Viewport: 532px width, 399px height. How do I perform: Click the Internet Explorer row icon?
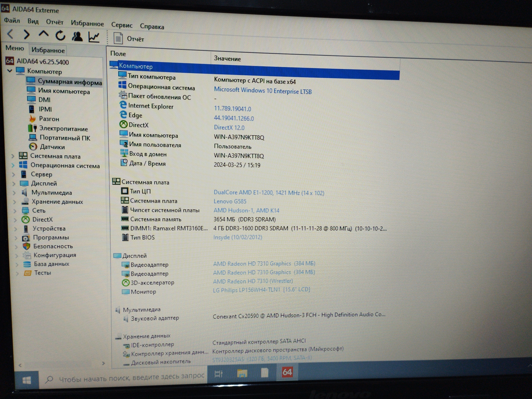click(x=123, y=105)
